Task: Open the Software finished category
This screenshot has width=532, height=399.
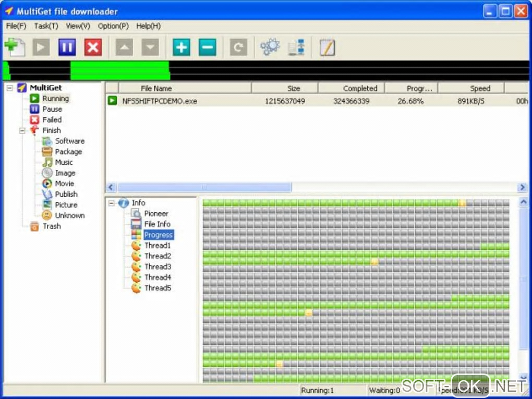Action: click(x=69, y=141)
